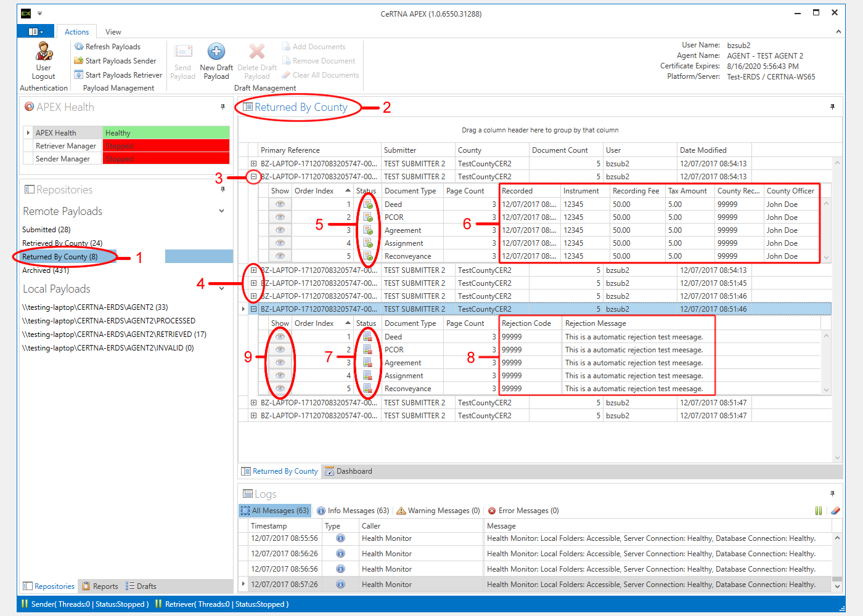The width and height of the screenshot is (863, 616).
Task: Expand the first payload row in the grid
Action: pyautogui.click(x=253, y=164)
